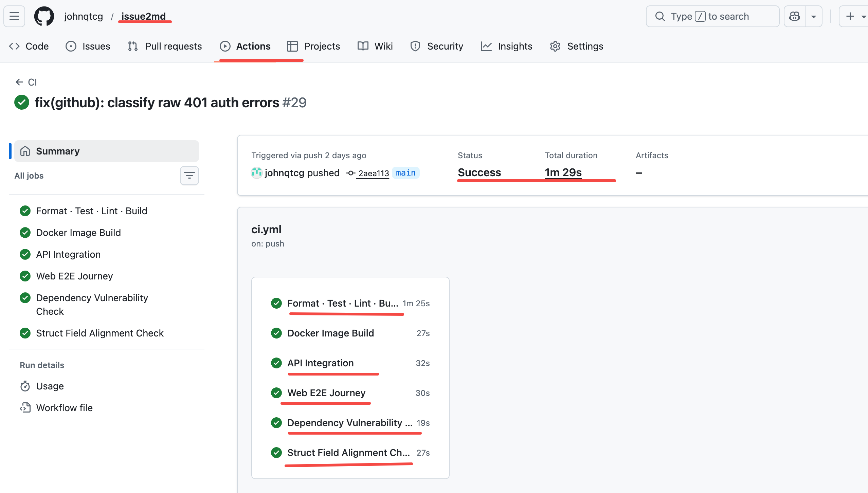Click the Usage stopwatch icon under Run details

click(x=25, y=386)
